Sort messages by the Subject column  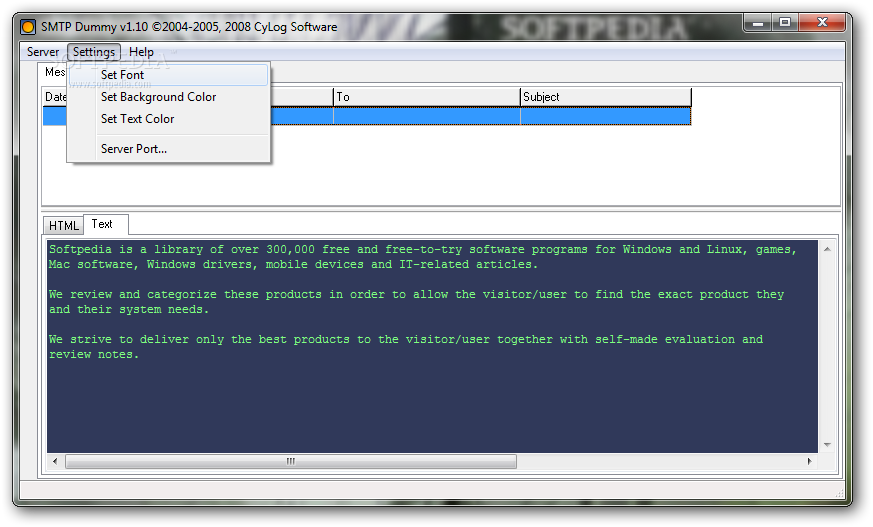click(x=606, y=97)
